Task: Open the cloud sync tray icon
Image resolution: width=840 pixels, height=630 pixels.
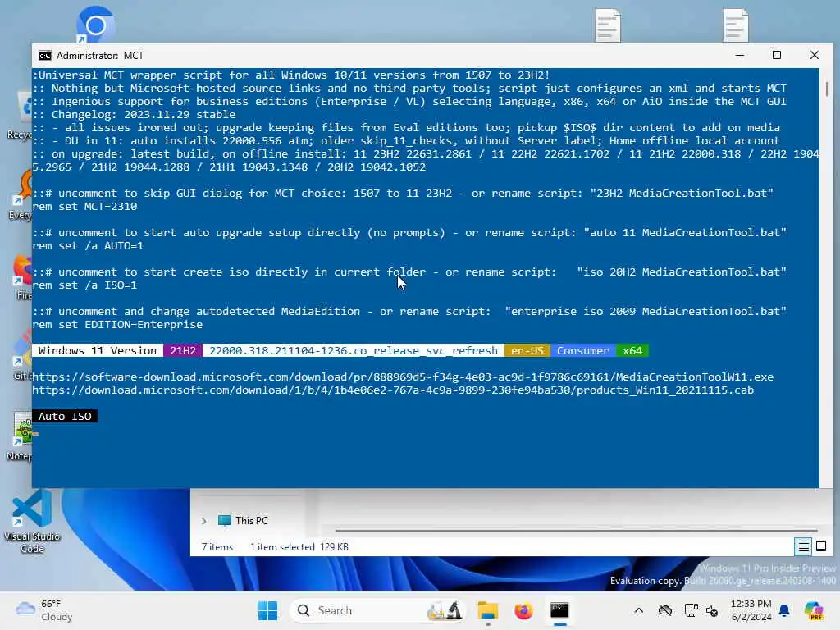Action: pos(665,610)
